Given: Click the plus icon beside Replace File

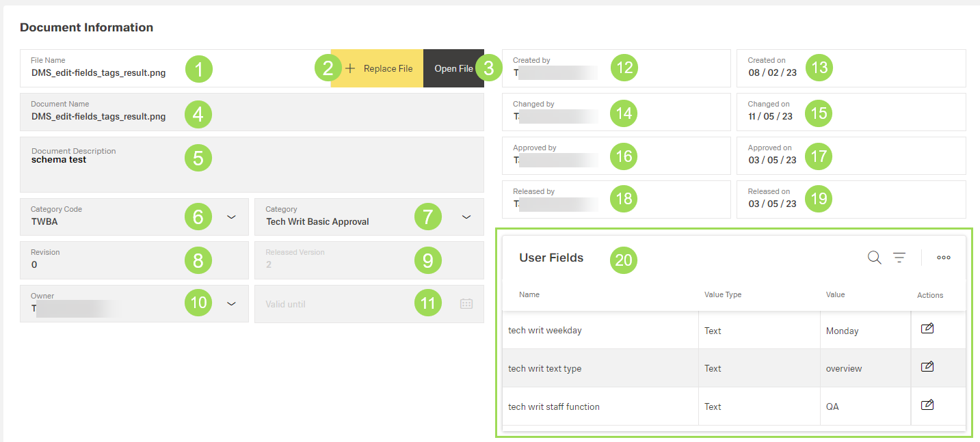Looking at the screenshot, I should (350, 68).
